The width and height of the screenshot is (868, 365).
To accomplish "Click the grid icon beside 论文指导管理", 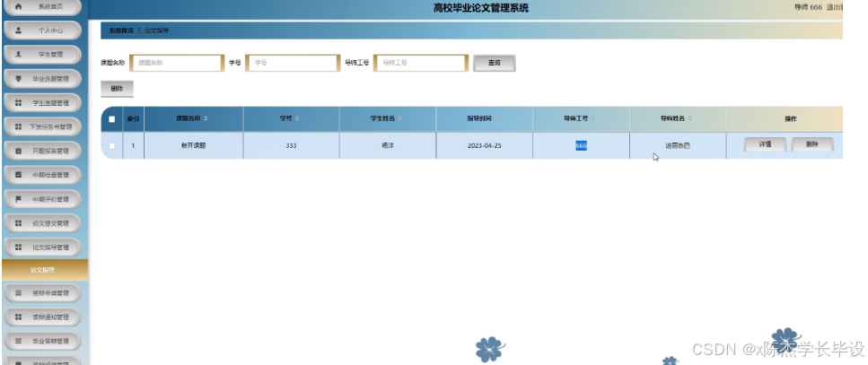I will pyautogui.click(x=18, y=248).
